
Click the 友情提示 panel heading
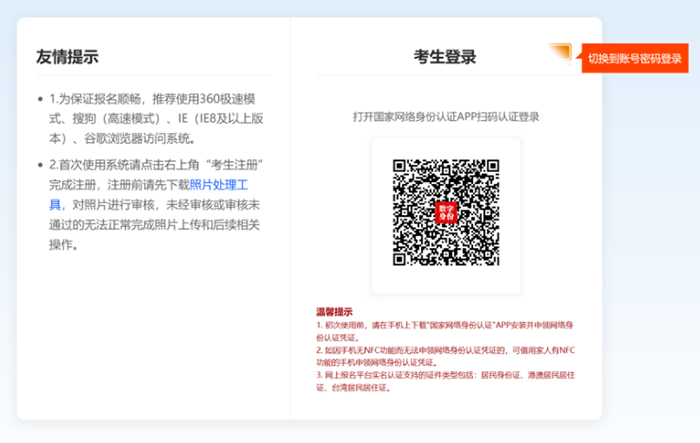(x=67, y=56)
